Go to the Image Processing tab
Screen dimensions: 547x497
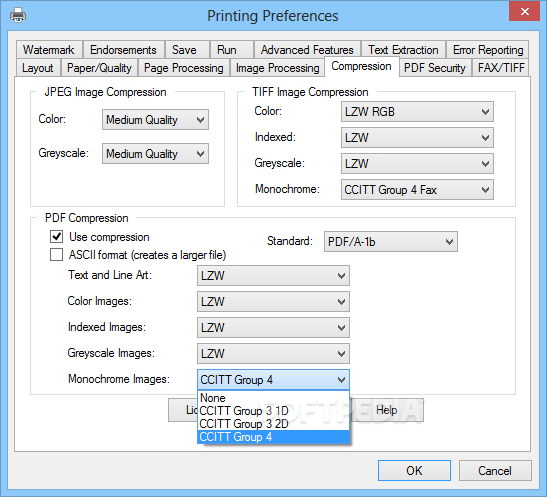point(277,68)
